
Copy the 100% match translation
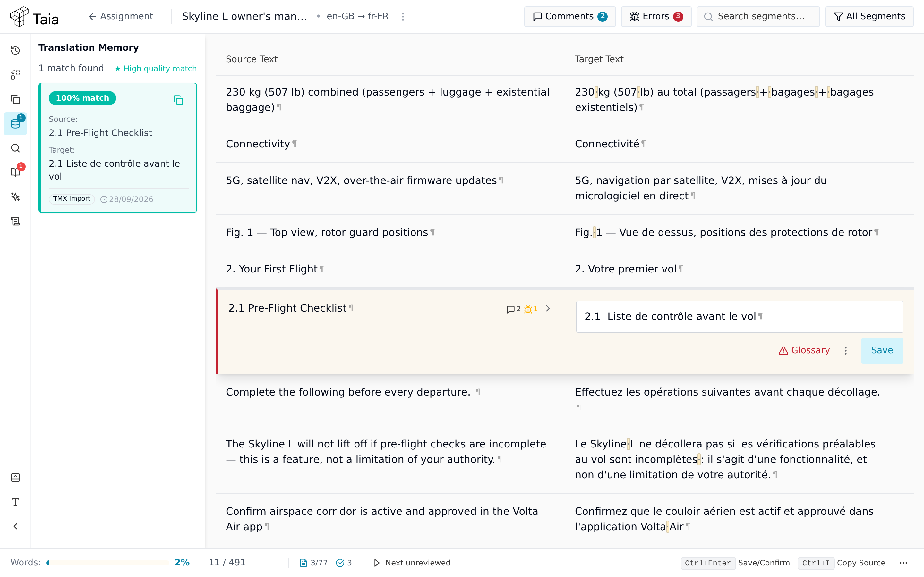(x=178, y=100)
